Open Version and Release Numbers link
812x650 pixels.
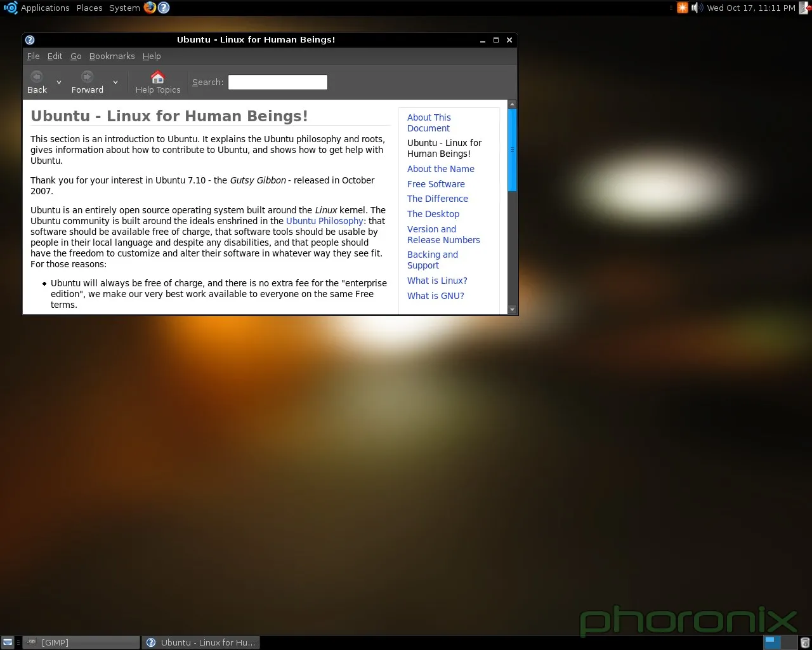[x=443, y=234]
